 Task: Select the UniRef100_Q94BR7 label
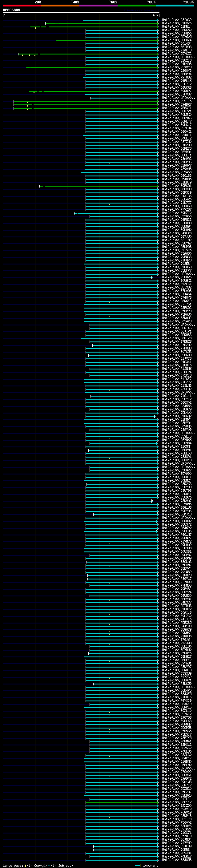[x=176, y=104]
